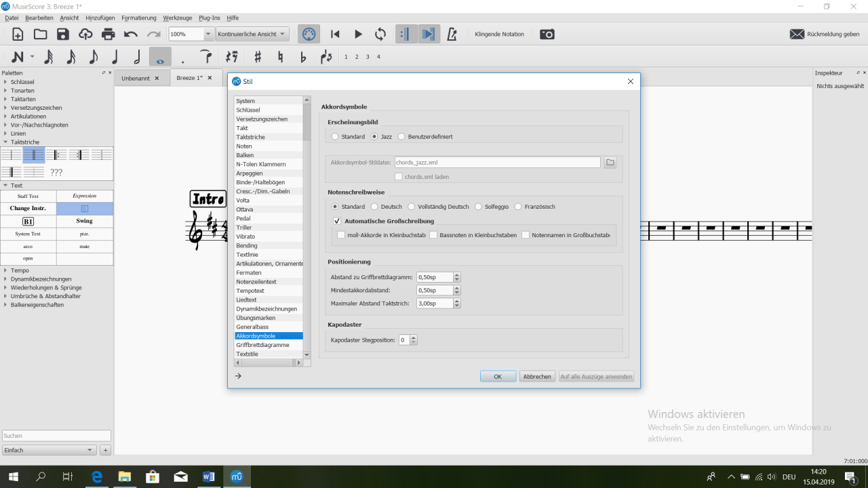The width and height of the screenshot is (868, 488).
Task: Switch to the Unbenannt score tab
Action: (x=136, y=78)
